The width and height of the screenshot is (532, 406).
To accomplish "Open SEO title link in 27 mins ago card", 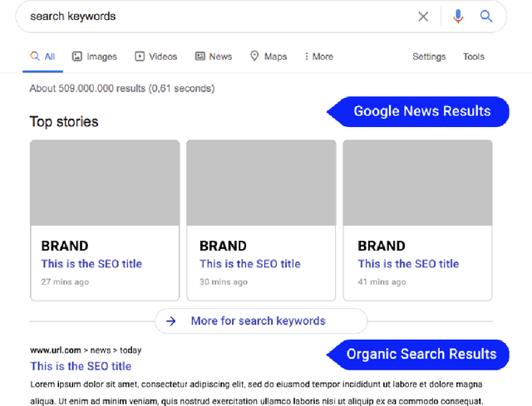I will pos(91,264).
